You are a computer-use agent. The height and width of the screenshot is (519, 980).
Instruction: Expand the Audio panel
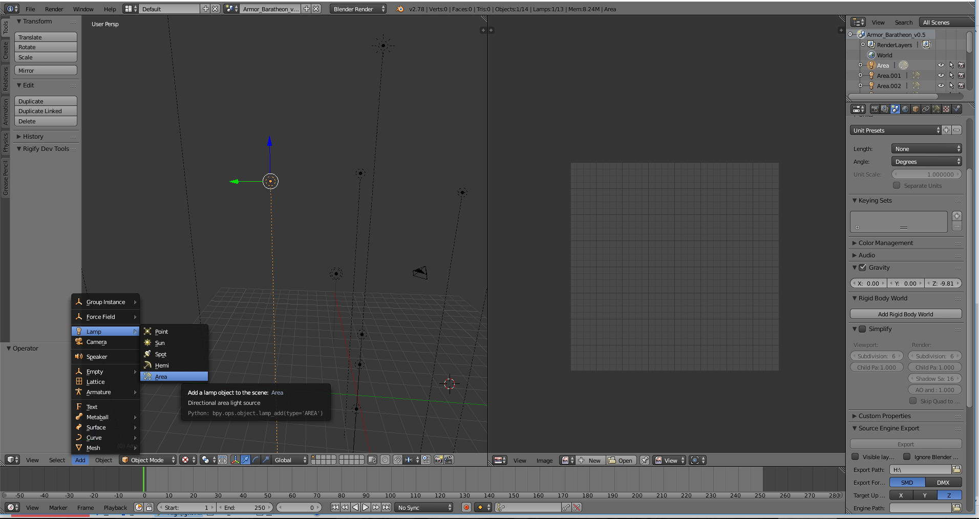(x=867, y=255)
